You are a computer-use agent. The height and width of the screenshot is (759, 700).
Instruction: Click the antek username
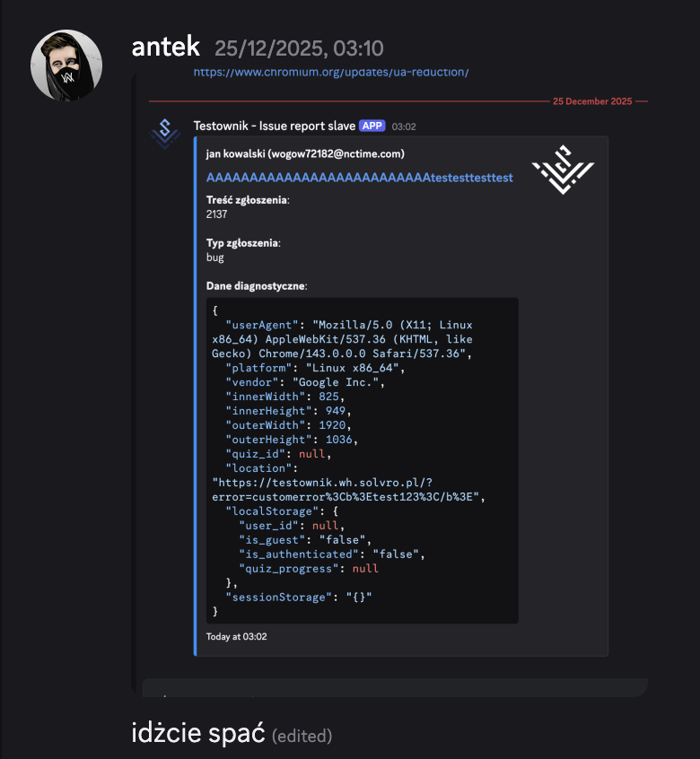(165, 47)
